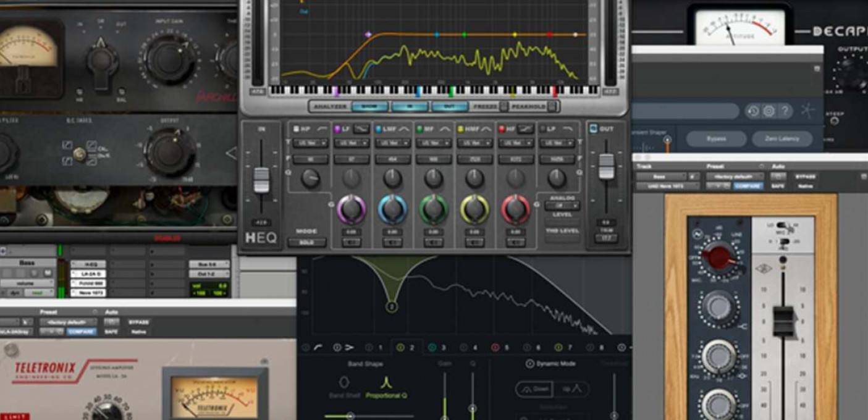
Task: Select the Proportional Q band shape icon
Action: point(386,380)
